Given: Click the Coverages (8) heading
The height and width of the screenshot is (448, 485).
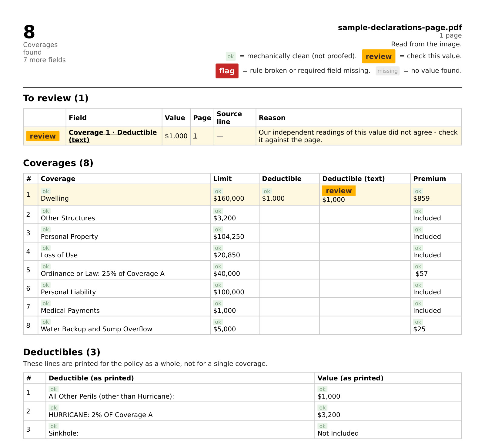Looking at the screenshot, I should 58,163.
